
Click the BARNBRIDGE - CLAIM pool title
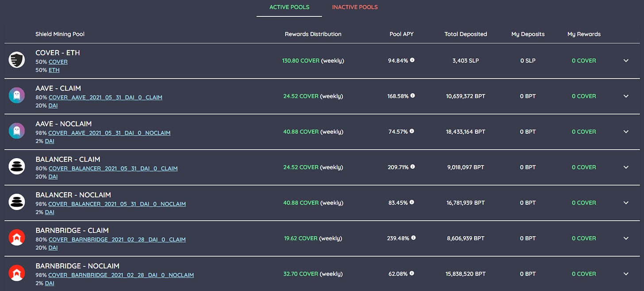click(72, 231)
